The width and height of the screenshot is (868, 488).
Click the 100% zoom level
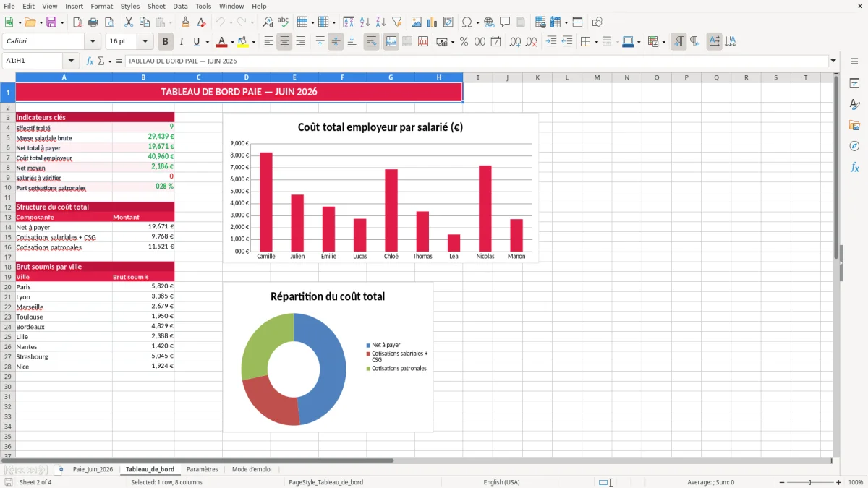click(x=855, y=482)
